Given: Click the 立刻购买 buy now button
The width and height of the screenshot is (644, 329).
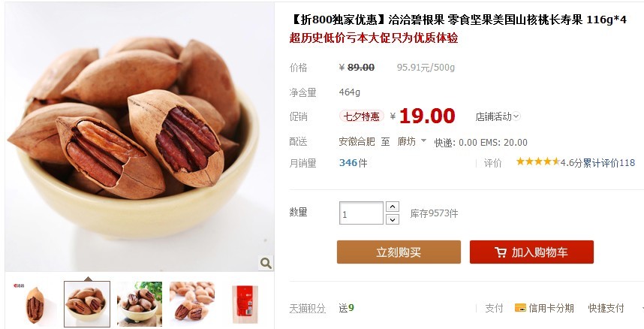Looking at the screenshot, I should coord(399,252).
